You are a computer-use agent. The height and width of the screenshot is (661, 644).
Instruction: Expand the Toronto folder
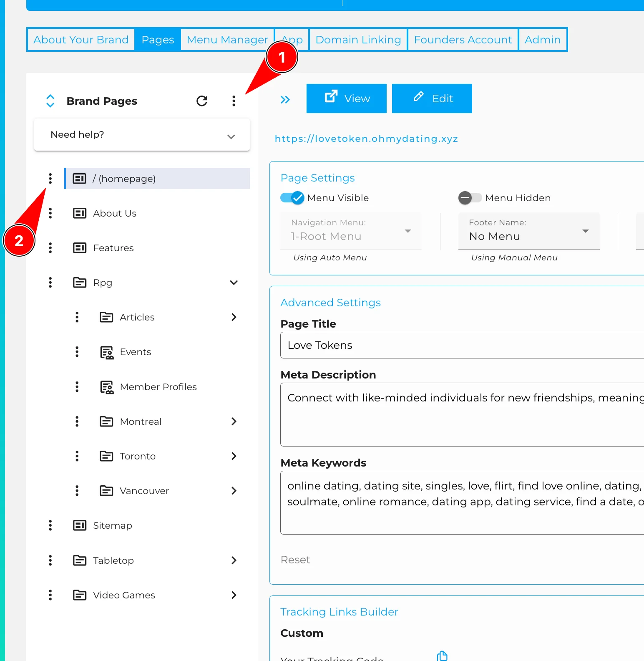tap(234, 456)
